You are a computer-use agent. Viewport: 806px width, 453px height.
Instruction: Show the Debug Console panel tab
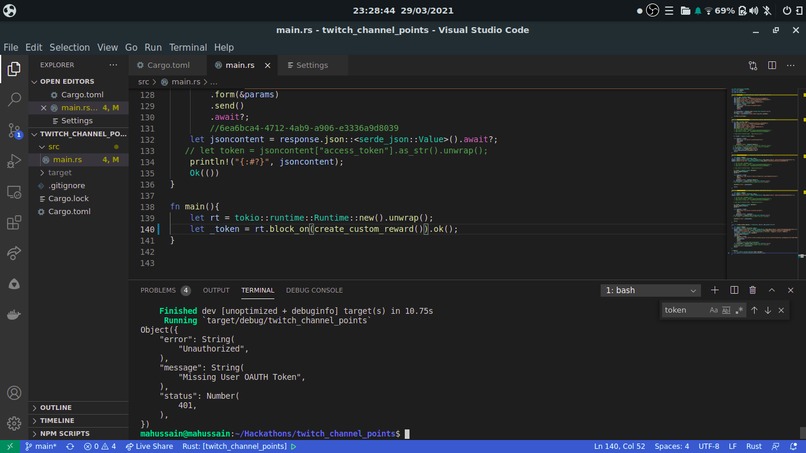[x=314, y=291]
